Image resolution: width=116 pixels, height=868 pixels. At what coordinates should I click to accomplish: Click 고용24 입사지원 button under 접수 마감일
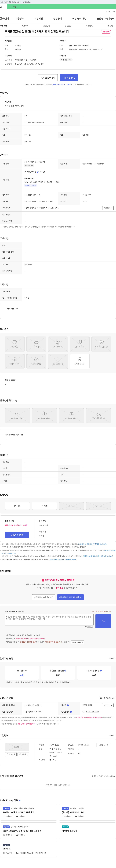coord(17,535)
